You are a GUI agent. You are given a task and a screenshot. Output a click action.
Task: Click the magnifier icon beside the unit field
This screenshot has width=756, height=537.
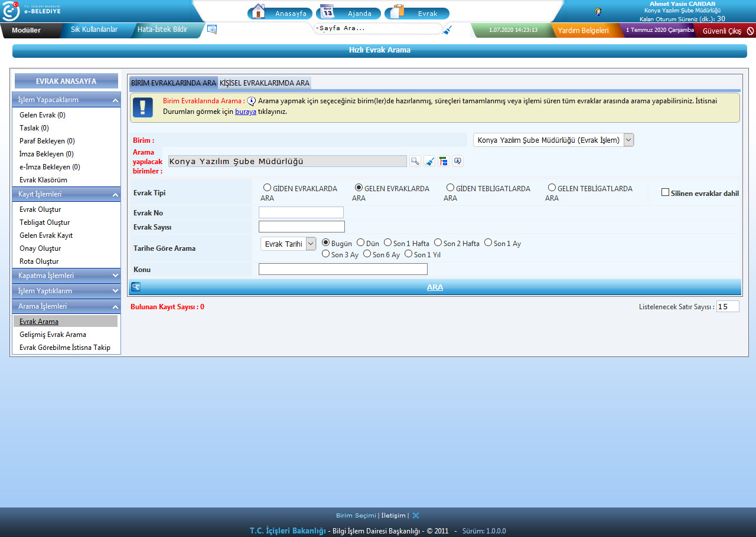pos(415,161)
